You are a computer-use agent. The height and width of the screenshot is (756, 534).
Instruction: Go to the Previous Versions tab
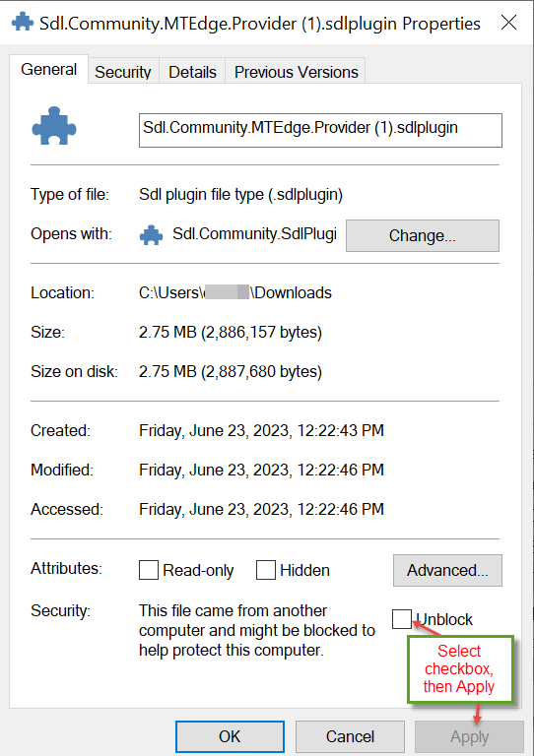(296, 72)
